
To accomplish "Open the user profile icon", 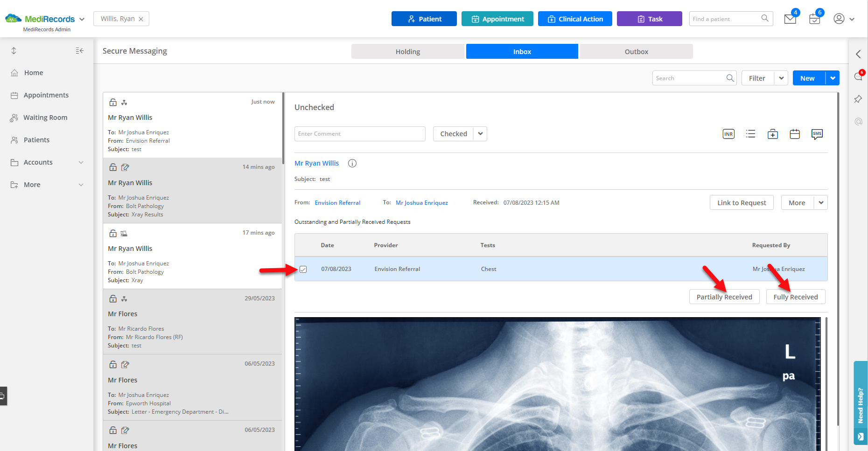I will [x=839, y=19].
